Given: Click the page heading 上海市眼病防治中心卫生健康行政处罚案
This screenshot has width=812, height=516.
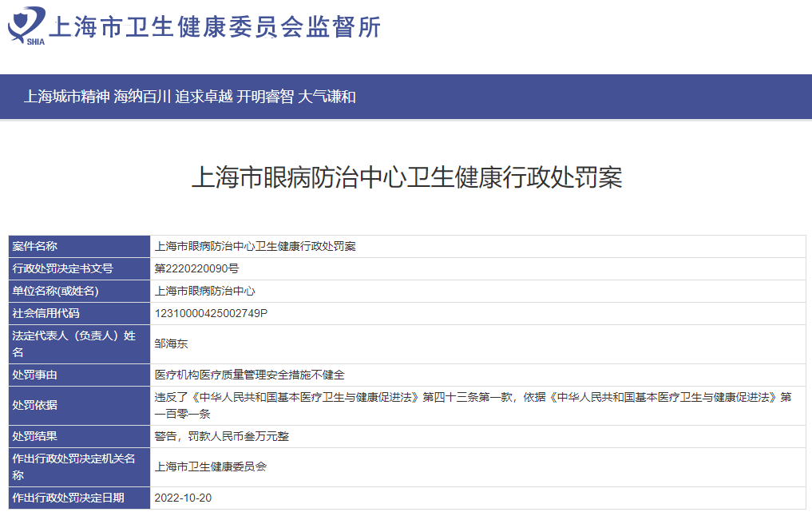Looking at the screenshot, I should click(x=406, y=177).
